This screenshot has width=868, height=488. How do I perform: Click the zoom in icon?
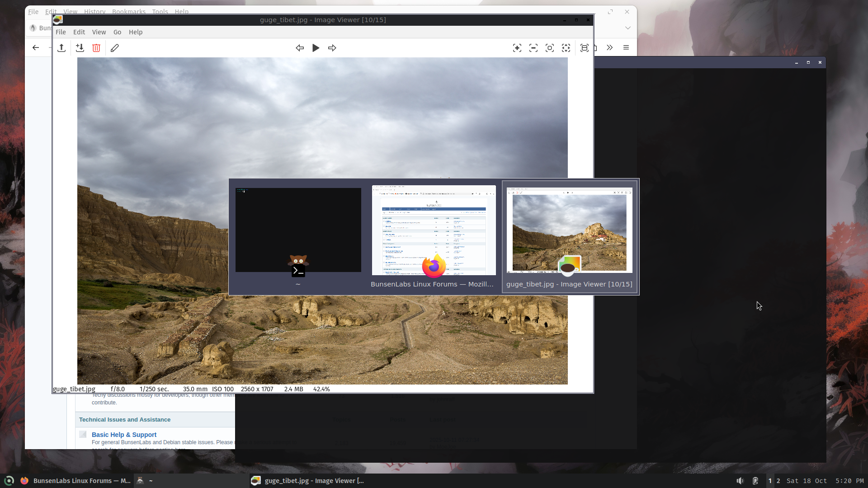tap(517, 48)
